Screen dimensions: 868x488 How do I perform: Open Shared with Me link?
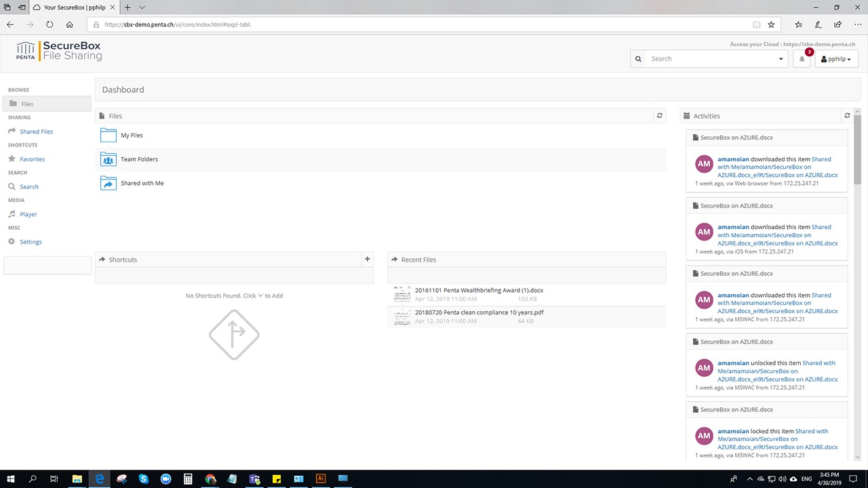(142, 183)
